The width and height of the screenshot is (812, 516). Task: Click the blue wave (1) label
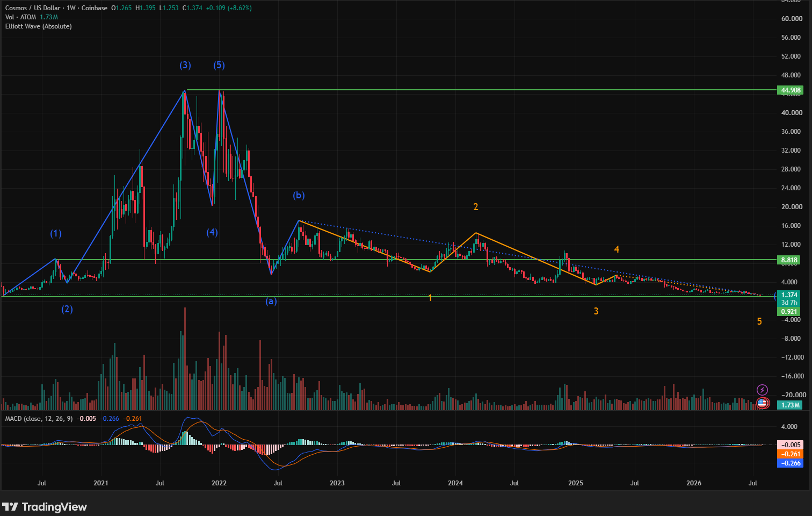click(56, 233)
